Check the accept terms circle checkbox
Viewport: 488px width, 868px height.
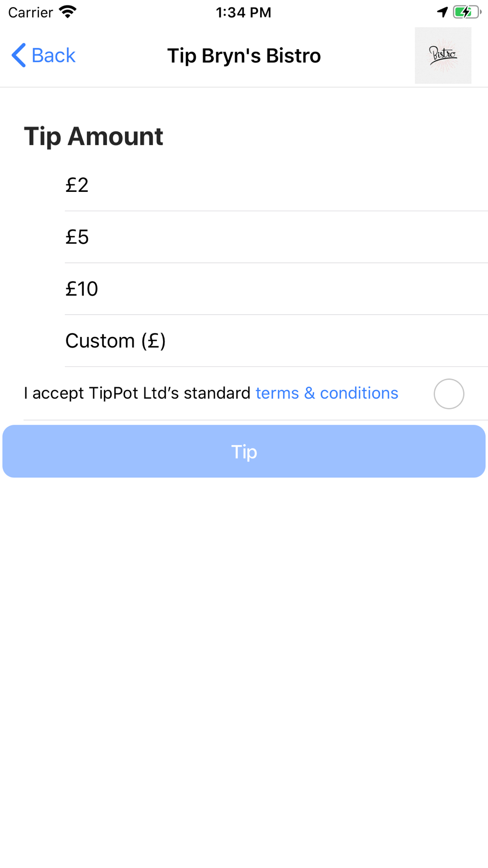(448, 393)
